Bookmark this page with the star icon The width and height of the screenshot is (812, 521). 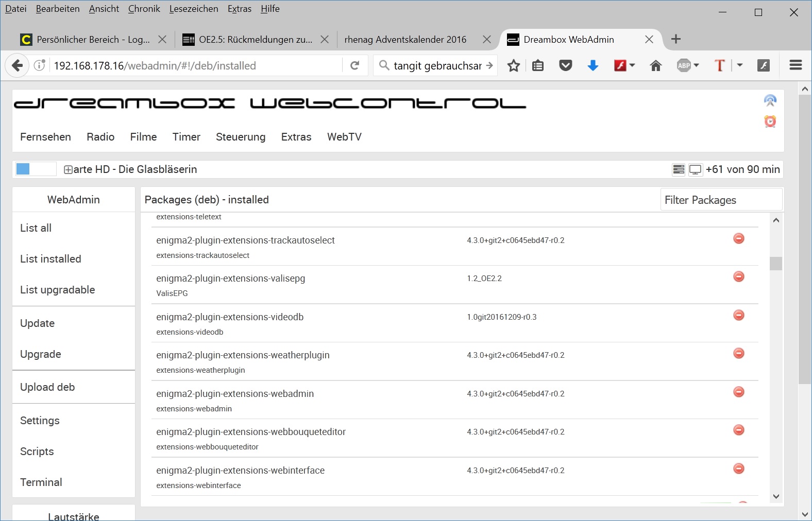click(513, 65)
